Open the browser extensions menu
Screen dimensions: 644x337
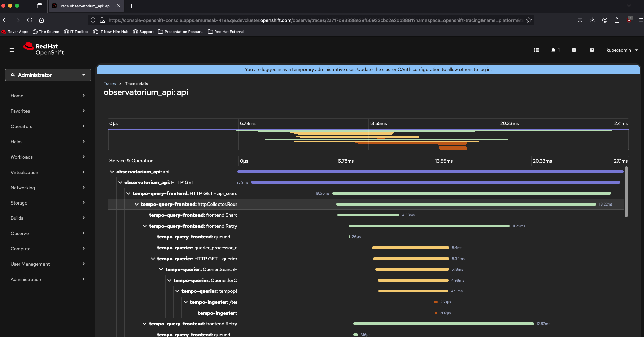(617, 20)
